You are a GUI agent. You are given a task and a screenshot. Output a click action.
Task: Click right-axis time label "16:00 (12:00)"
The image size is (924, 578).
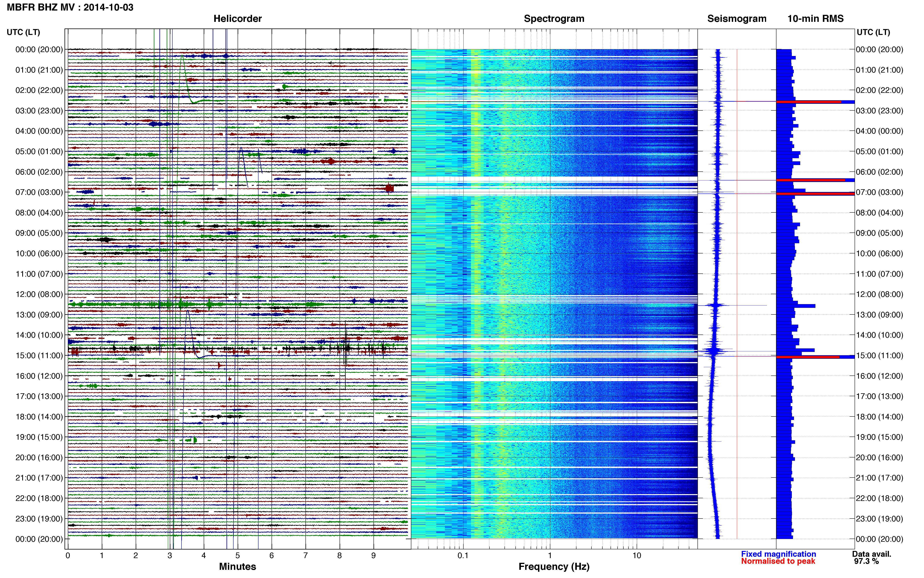880,376
